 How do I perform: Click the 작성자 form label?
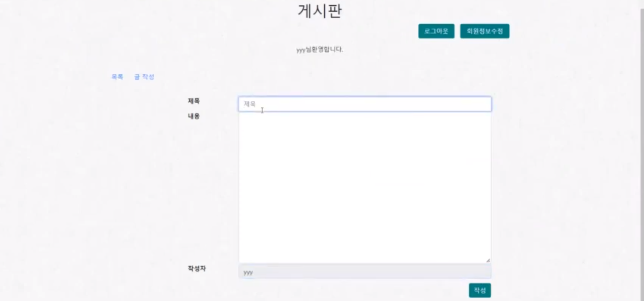click(197, 268)
